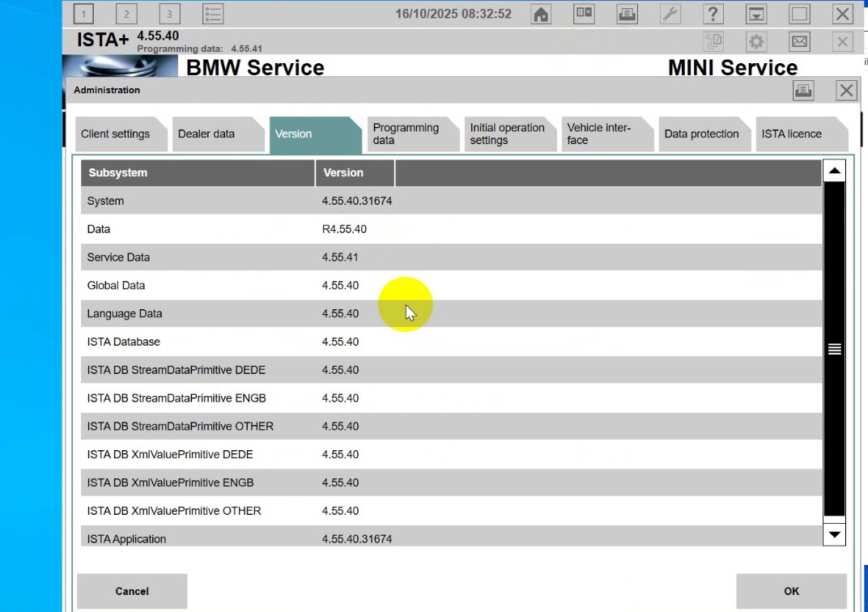The width and height of the screenshot is (868, 612).
Task: Click the vehicle identification display icon
Action: pos(584,14)
